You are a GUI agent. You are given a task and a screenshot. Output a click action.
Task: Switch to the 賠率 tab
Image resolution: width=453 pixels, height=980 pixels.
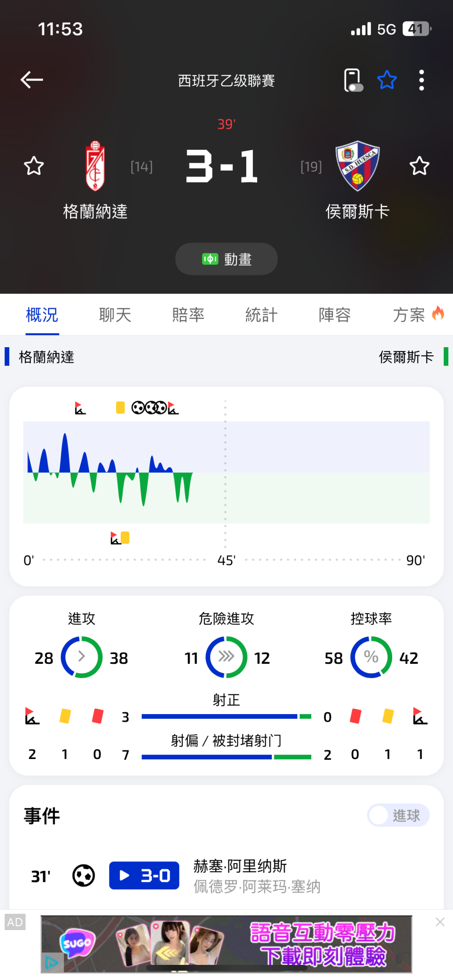coord(188,315)
